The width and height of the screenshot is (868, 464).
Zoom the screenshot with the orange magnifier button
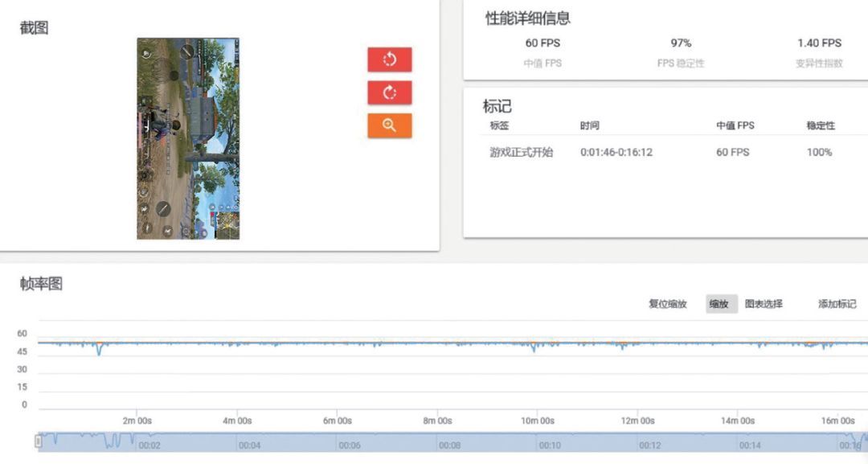pos(389,125)
